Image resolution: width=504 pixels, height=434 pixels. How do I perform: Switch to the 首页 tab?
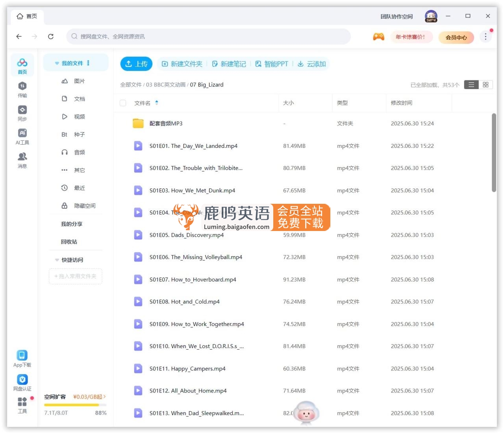click(x=27, y=16)
